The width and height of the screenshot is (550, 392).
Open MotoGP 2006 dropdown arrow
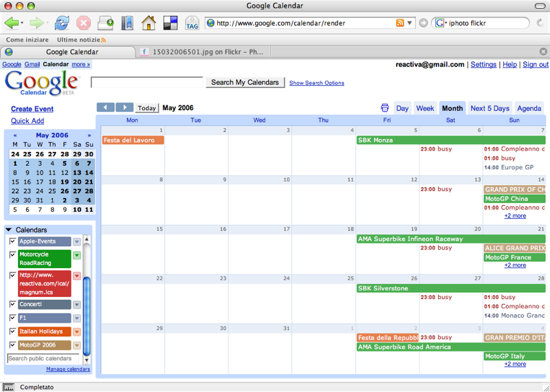(77, 345)
